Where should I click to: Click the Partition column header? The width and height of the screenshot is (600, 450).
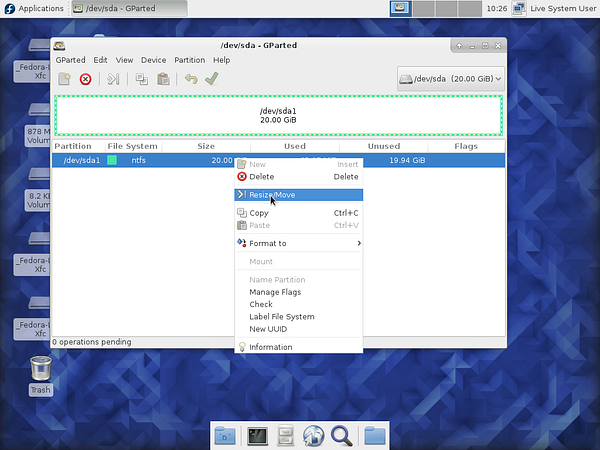[78, 146]
